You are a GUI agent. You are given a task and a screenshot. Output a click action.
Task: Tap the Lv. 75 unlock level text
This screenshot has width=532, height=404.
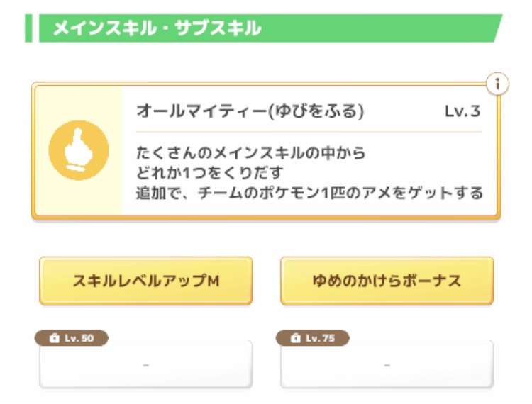(320, 339)
